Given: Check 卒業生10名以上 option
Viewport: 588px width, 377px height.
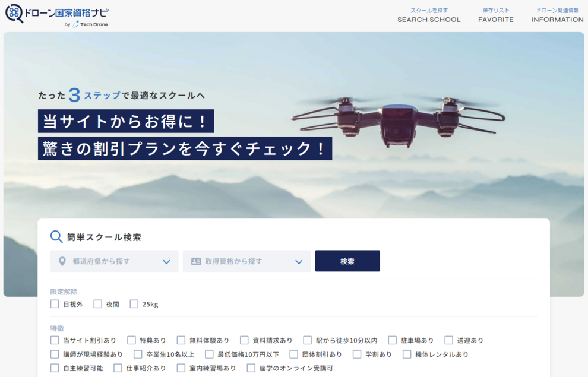Looking at the screenshot, I should point(138,354).
